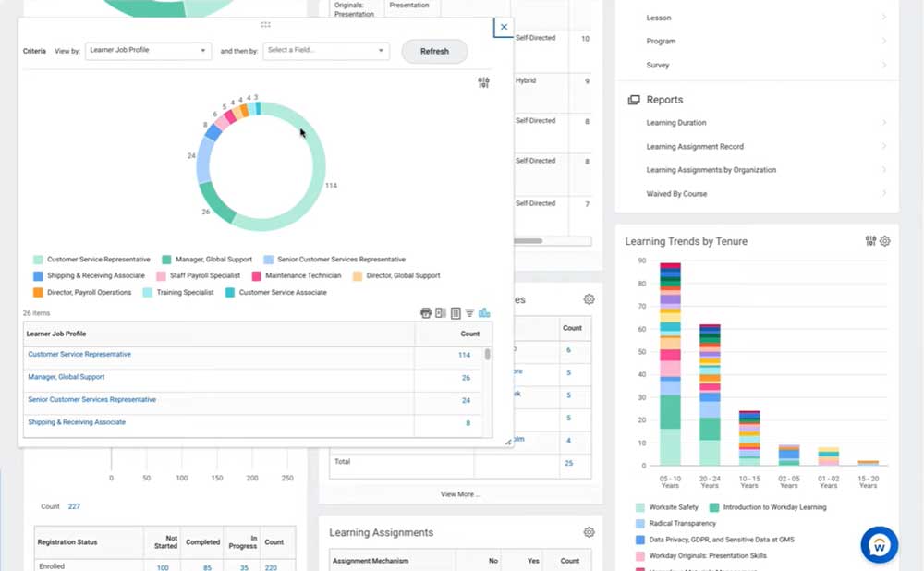Click the Worksite Safety legend swatch
The height and width of the screenshot is (571, 924).
pos(640,507)
